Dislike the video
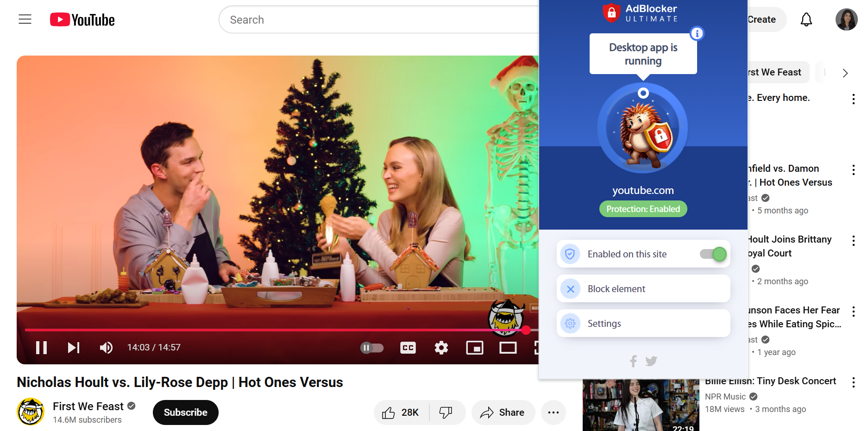The width and height of the screenshot is (868, 431). point(447,412)
